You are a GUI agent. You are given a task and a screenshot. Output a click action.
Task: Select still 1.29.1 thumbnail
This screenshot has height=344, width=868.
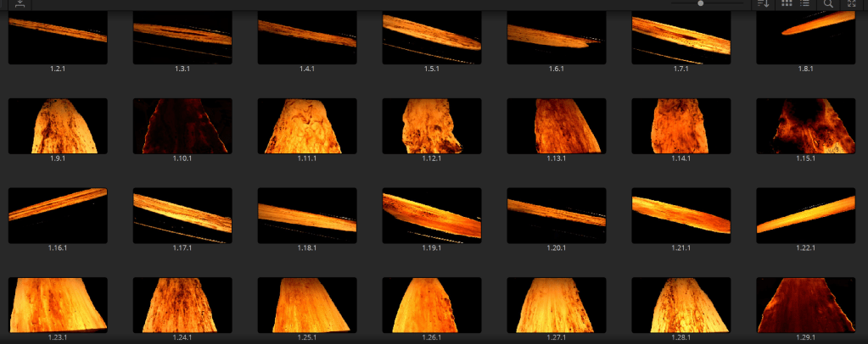coord(805,305)
